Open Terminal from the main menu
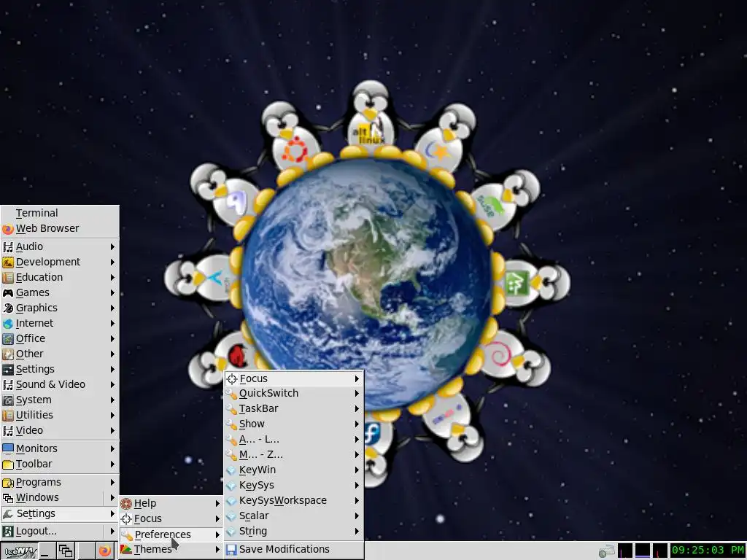747x560 pixels. pyautogui.click(x=60, y=213)
